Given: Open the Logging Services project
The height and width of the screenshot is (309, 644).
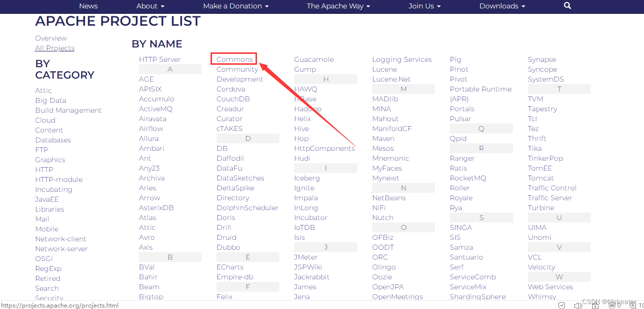Looking at the screenshot, I should point(402,59).
